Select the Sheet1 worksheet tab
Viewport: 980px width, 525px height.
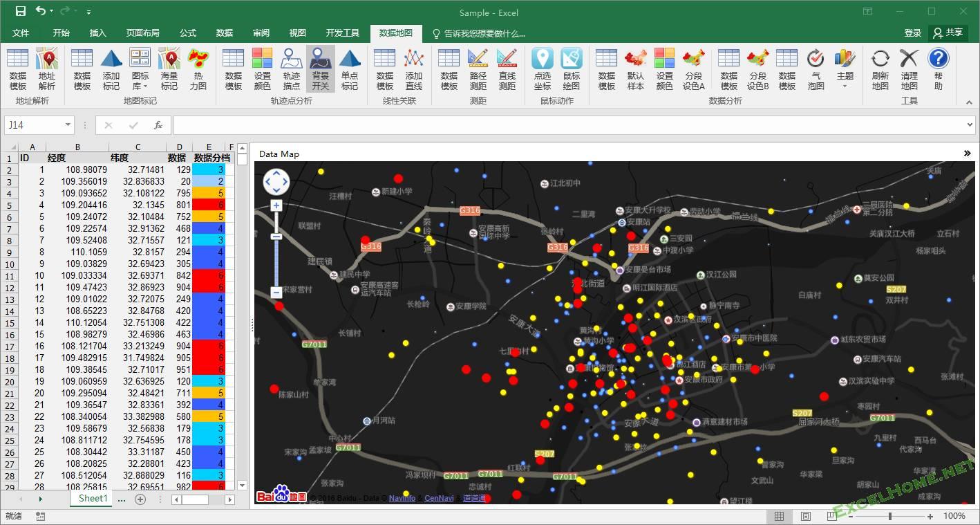(x=93, y=499)
